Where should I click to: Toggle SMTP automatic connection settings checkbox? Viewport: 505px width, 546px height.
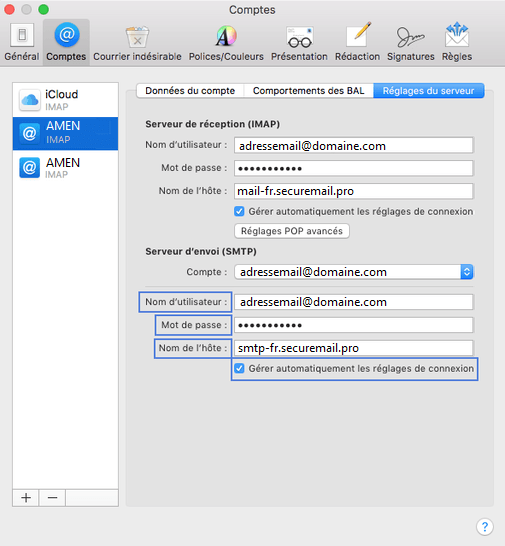[239, 368]
